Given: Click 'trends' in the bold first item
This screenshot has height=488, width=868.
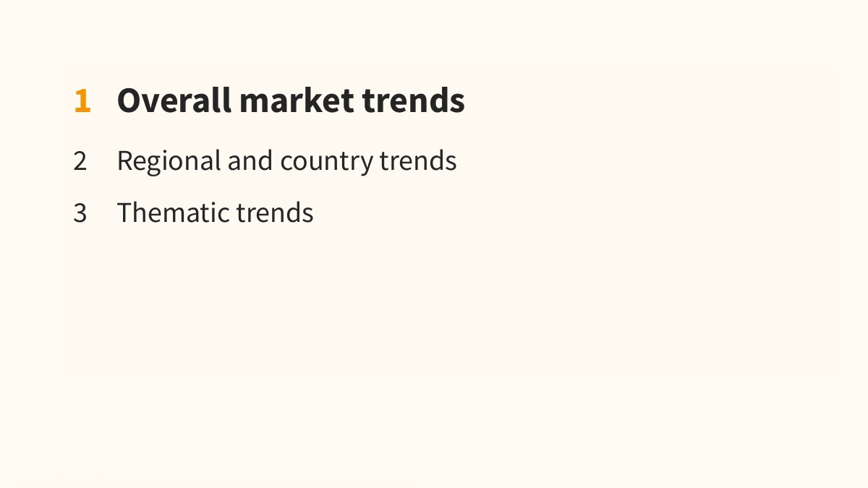Looking at the screenshot, I should [414, 100].
